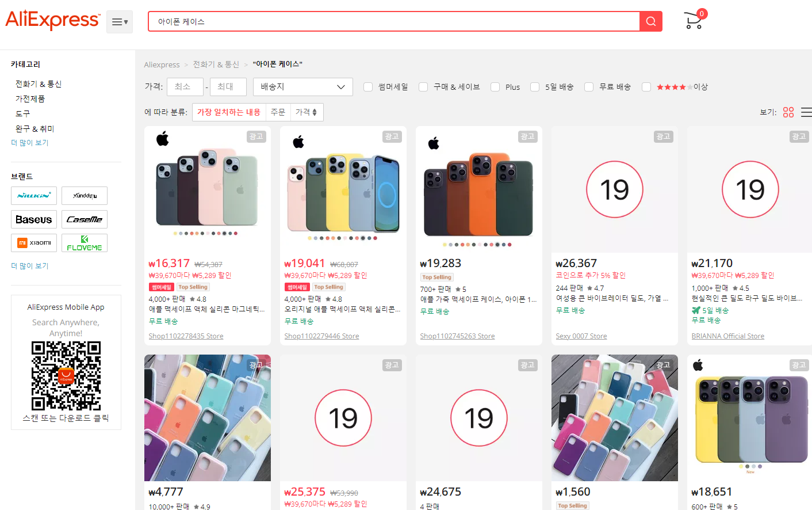The image size is (812, 510).
Task: Focus the search field containing 아이폰 케이스
Action: pos(394,21)
